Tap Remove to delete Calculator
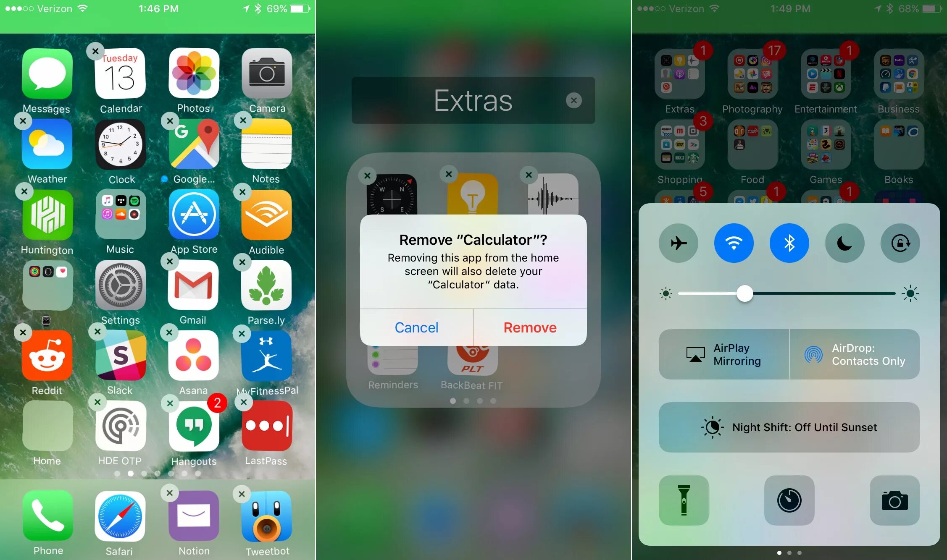The width and height of the screenshot is (947, 560). tap(529, 327)
